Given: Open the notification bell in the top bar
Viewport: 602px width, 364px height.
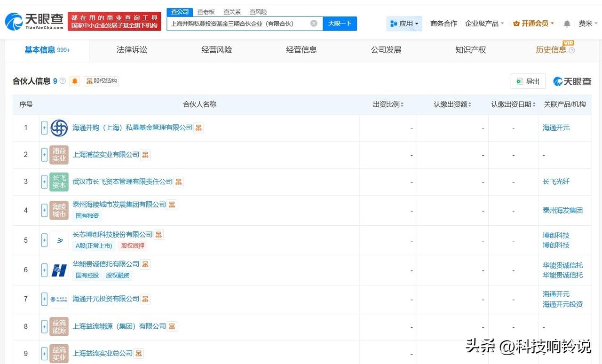Looking at the screenshot, I should coord(567,24).
